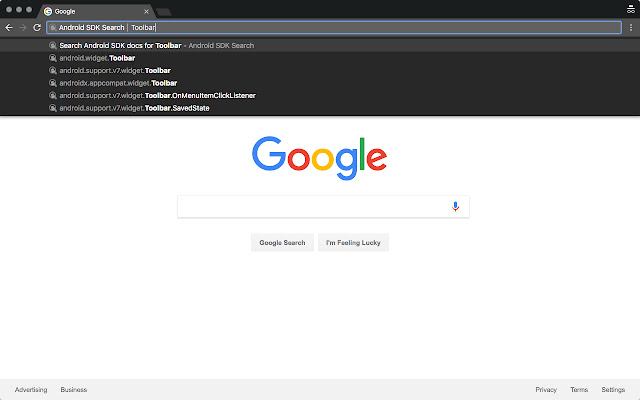The width and height of the screenshot is (640, 400).
Task: Open the Advertising footer link
Action: pyautogui.click(x=31, y=390)
